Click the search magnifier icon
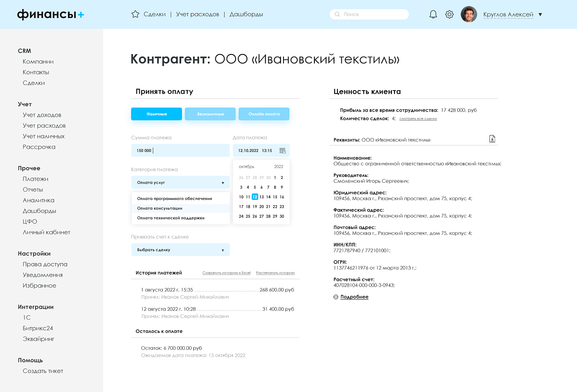Viewport: 577px width, 392px height. pyautogui.click(x=337, y=14)
